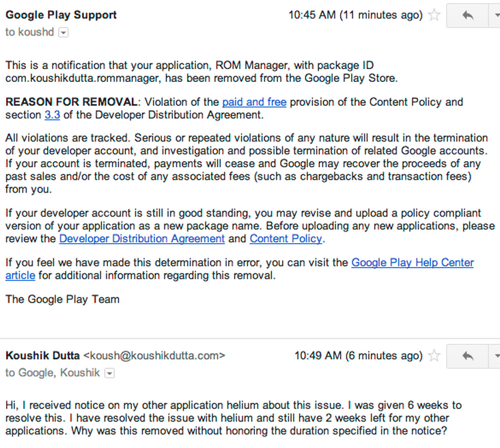This screenshot has height=448, width=500.
Task: Open the Google Play Help Center article link
Action: pos(413,262)
